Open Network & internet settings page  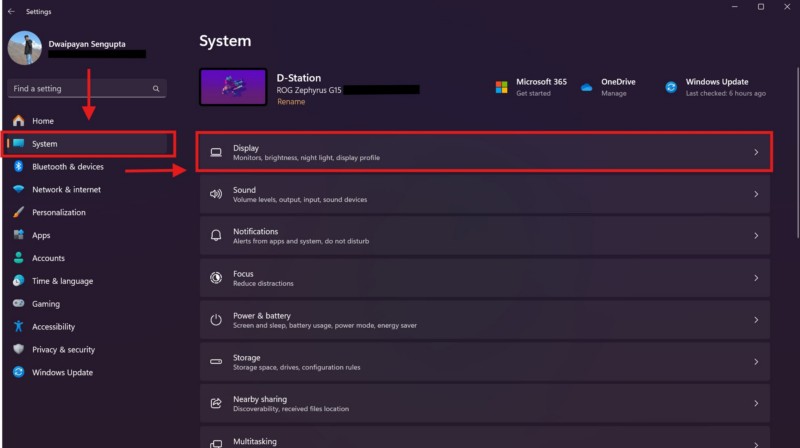[x=66, y=189]
